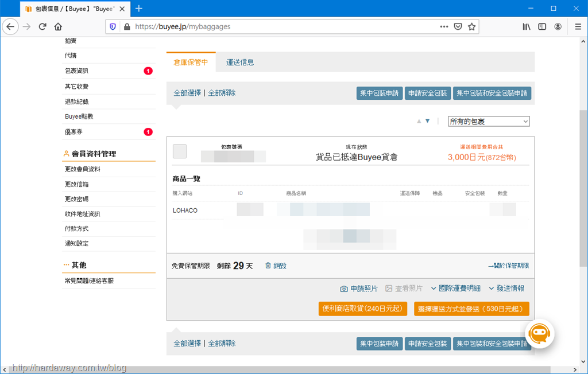Image resolution: width=588 pixels, height=374 pixels.
Task: Open the chat support robot
Action: pyautogui.click(x=540, y=333)
